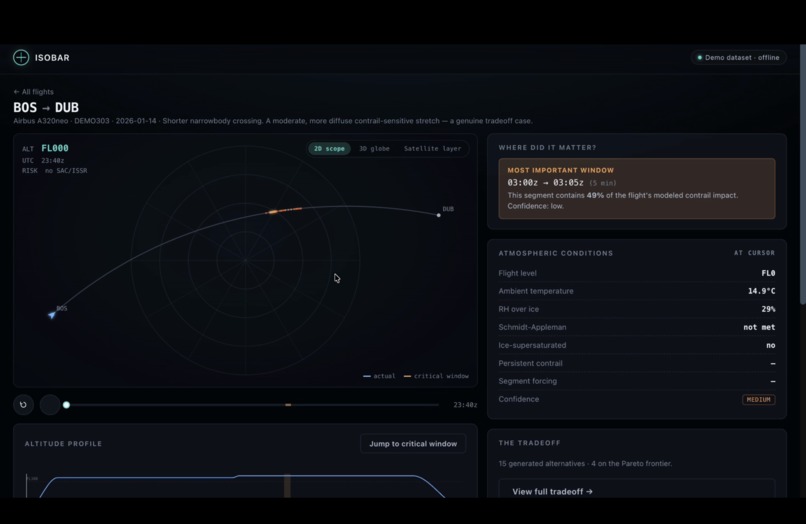
Task: Click the ambient temperature value 14.9°C
Action: [x=761, y=291]
